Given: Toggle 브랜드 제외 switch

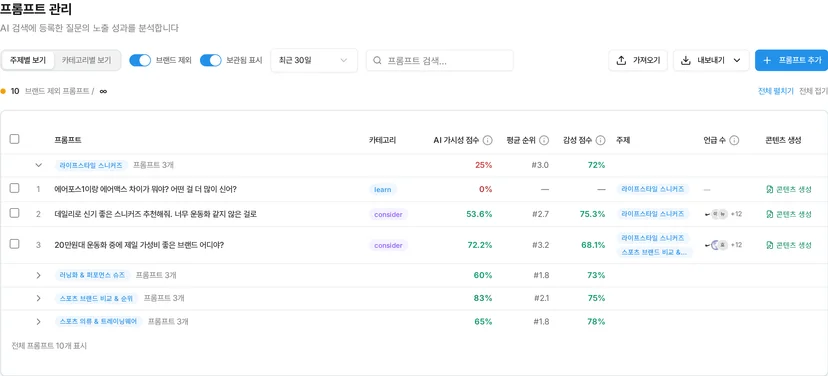Looking at the screenshot, I should pos(140,60).
